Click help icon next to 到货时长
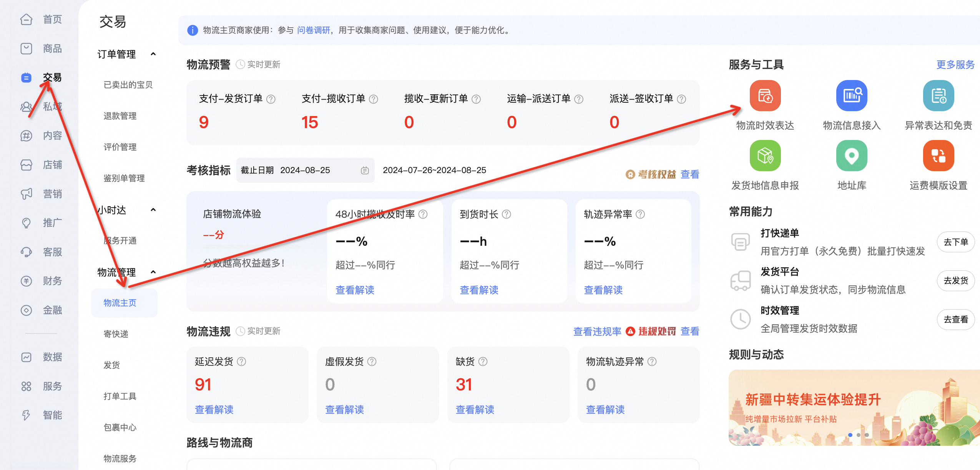This screenshot has width=980, height=470. pyautogui.click(x=507, y=214)
